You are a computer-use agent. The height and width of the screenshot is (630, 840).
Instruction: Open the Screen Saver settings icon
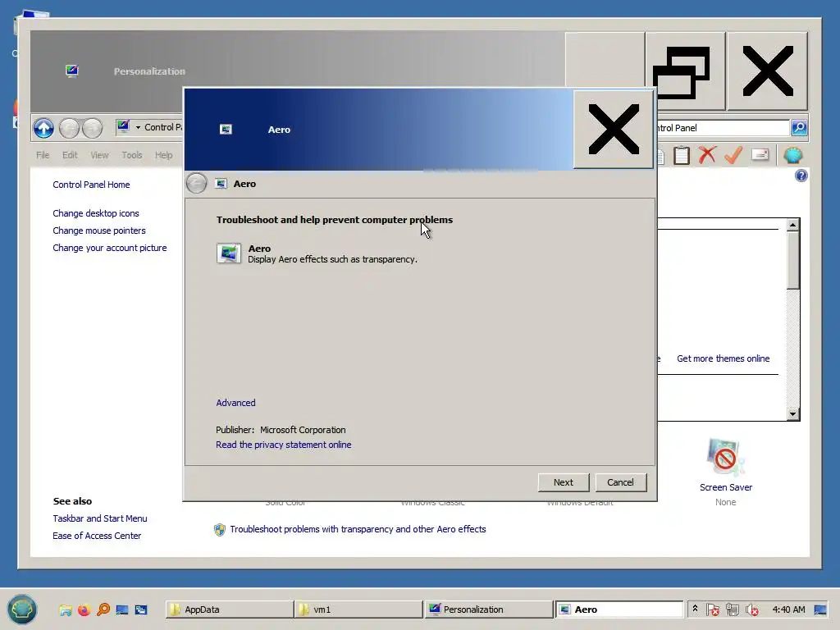[x=725, y=458]
